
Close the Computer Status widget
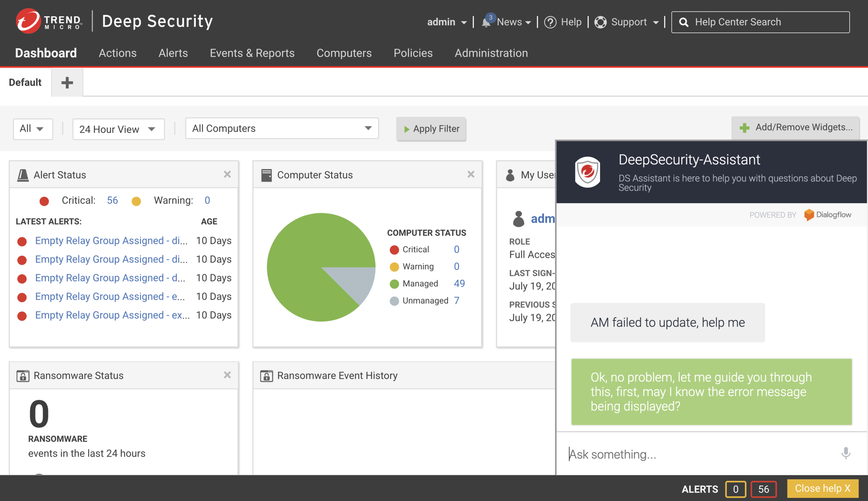pos(471,174)
